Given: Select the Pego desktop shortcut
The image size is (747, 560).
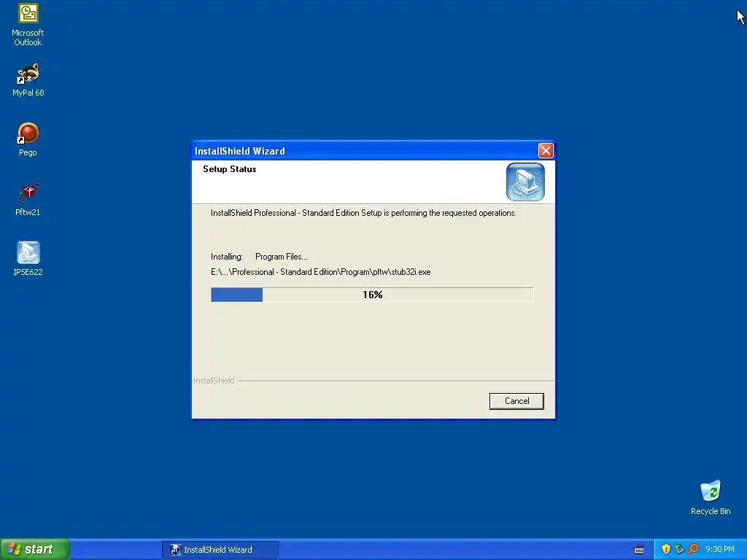Looking at the screenshot, I should click(28, 139).
